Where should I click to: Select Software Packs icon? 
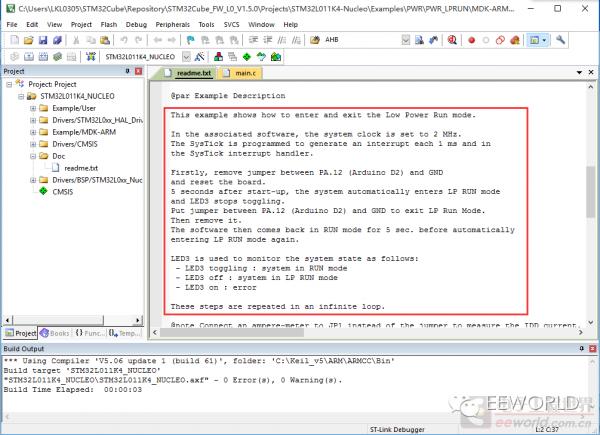tap(261, 57)
